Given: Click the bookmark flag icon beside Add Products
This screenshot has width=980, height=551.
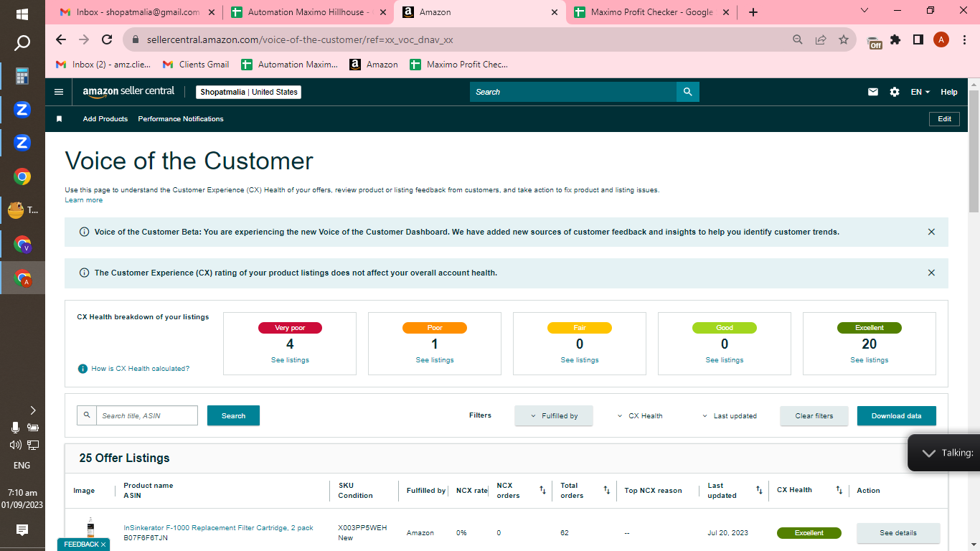Looking at the screenshot, I should click(x=60, y=119).
